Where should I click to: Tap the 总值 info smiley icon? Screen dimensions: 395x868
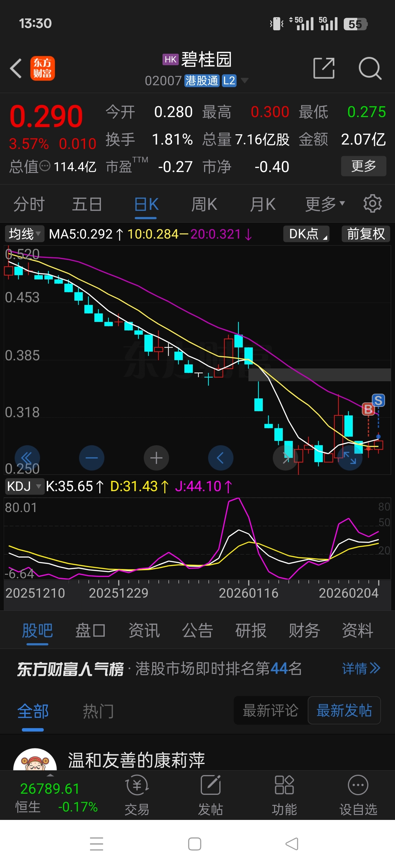click(45, 166)
